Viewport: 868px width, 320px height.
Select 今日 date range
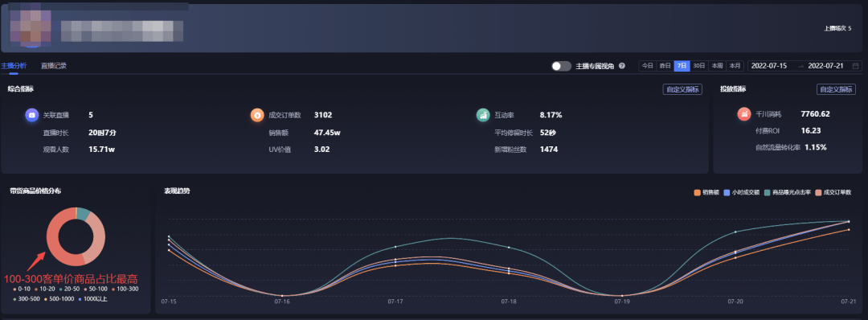click(647, 66)
